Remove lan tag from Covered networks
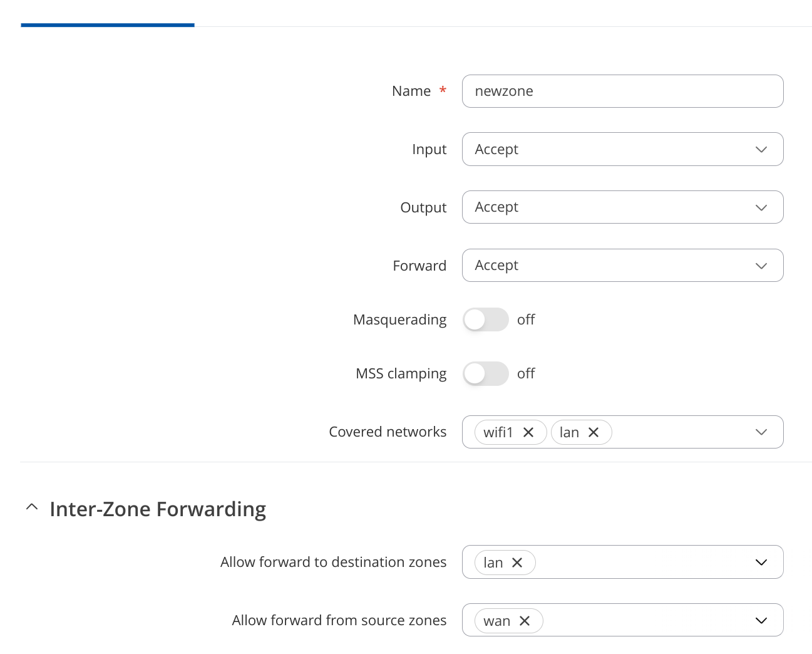This screenshot has width=812, height=654. click(594, 432)
